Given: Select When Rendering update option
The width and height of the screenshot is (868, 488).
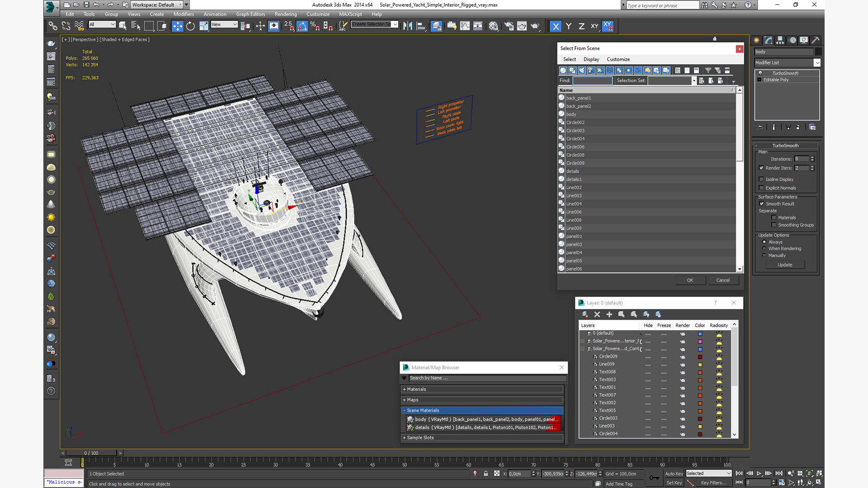Looking at the screenshot, I should tap(764, 249).
